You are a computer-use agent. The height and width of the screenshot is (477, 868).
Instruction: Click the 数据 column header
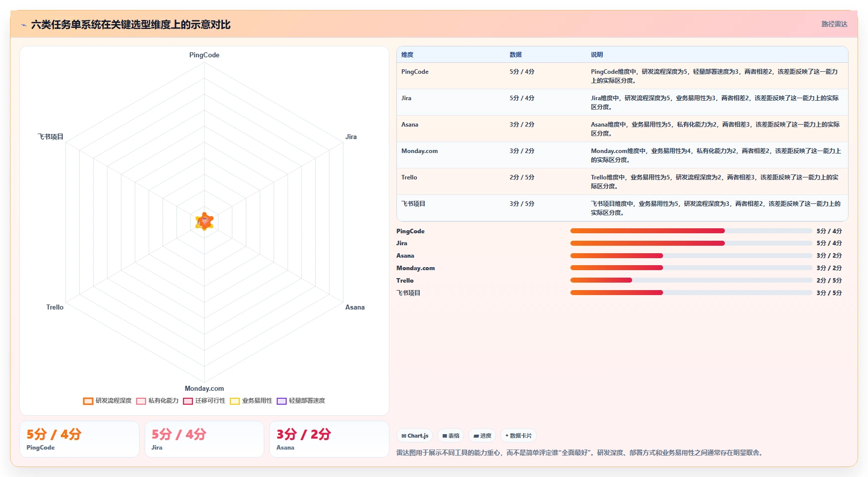point(516,55)
